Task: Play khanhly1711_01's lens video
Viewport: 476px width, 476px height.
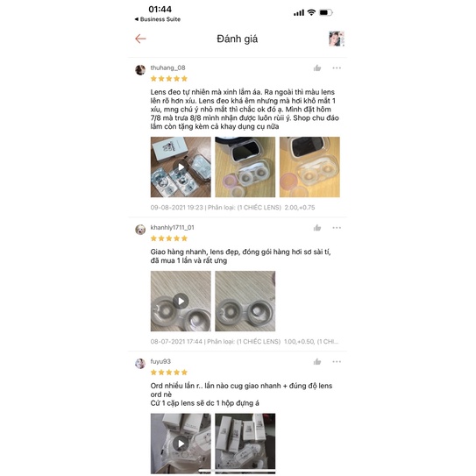Action: (x=181, y=302)
